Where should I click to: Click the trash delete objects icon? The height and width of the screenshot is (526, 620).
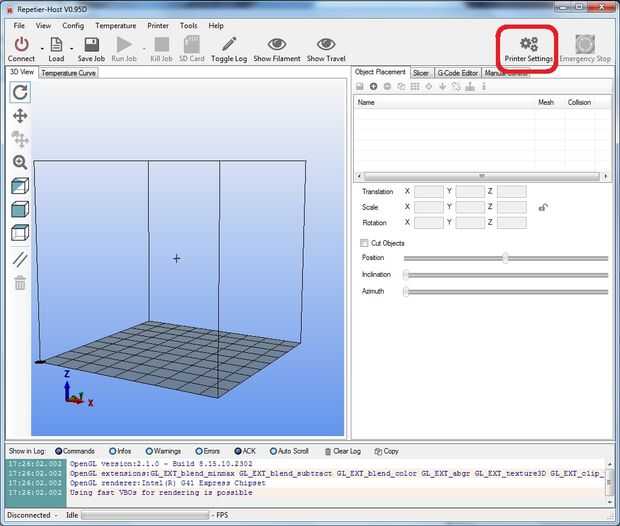pyautogui.click(x=20, y=282)
